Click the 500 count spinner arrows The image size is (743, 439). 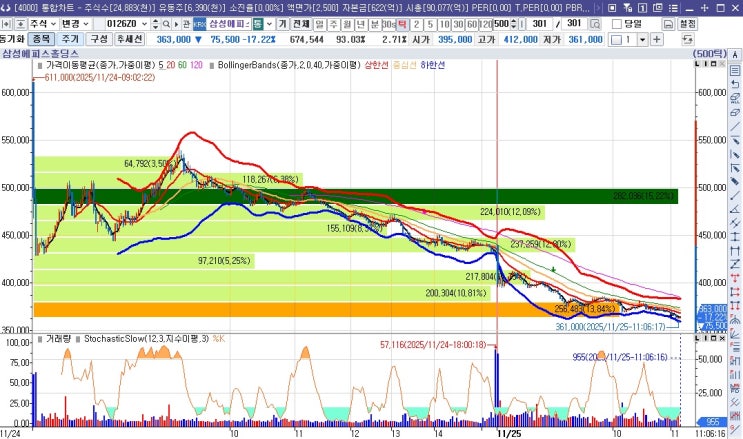point(514,24)
